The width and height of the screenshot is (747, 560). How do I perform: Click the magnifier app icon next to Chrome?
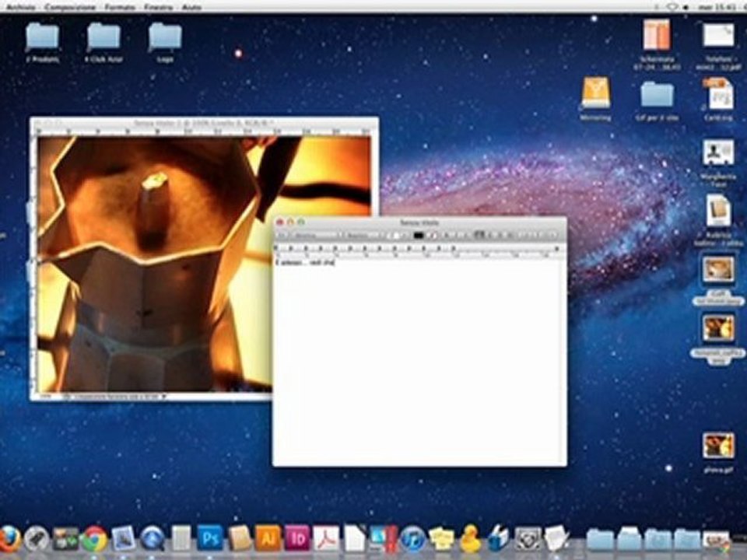[x=152, y=539]
